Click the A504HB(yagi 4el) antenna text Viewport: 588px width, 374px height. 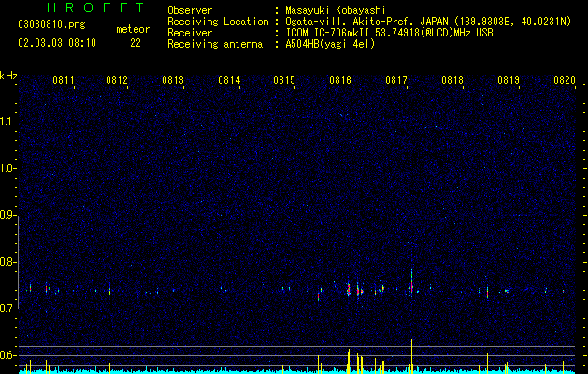[x=330, y=44]
